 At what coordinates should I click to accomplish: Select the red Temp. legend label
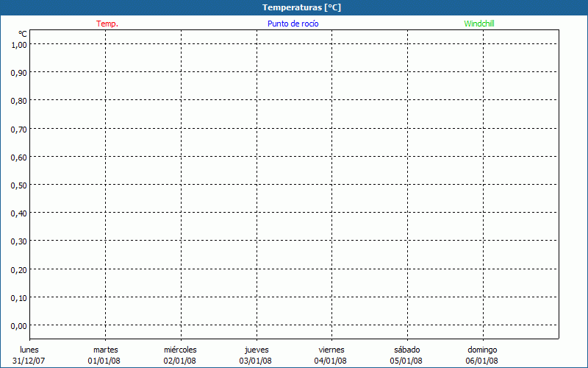tap(107, 24)
